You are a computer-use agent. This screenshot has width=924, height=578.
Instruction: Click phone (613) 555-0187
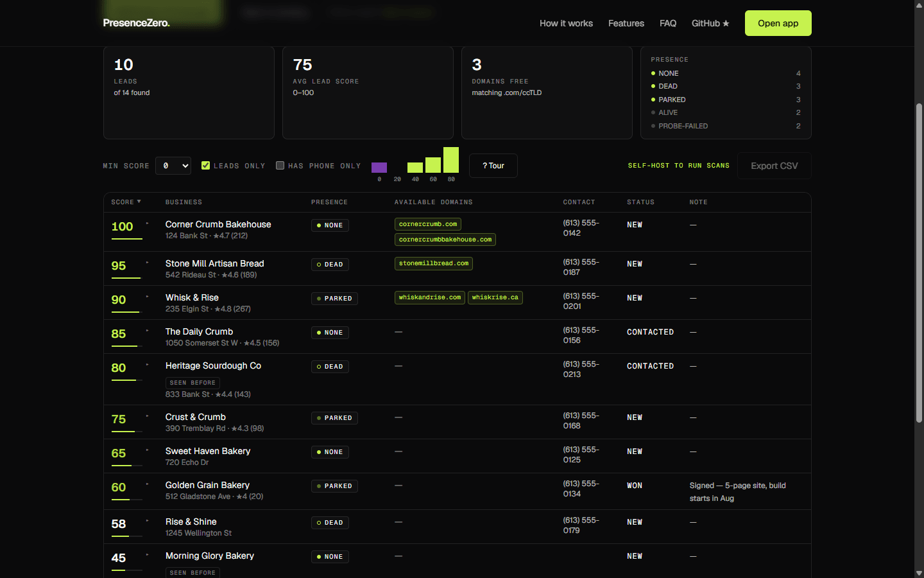click(581, 267)
